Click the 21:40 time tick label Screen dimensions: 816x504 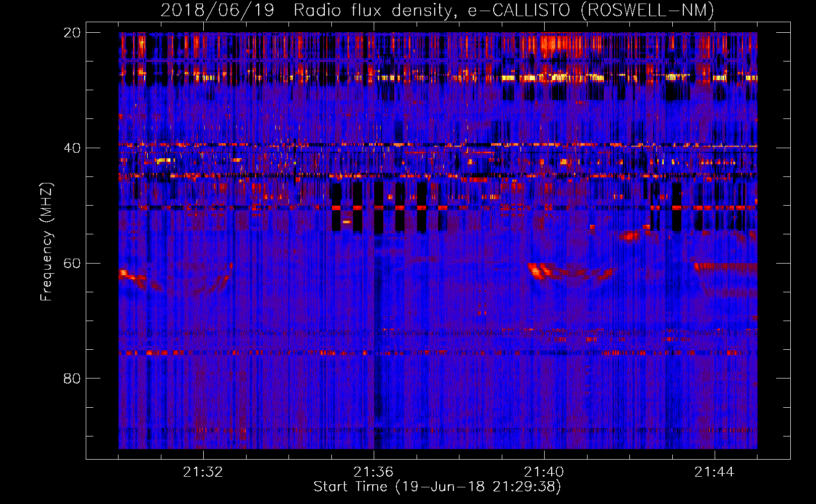tap(544, 472)
